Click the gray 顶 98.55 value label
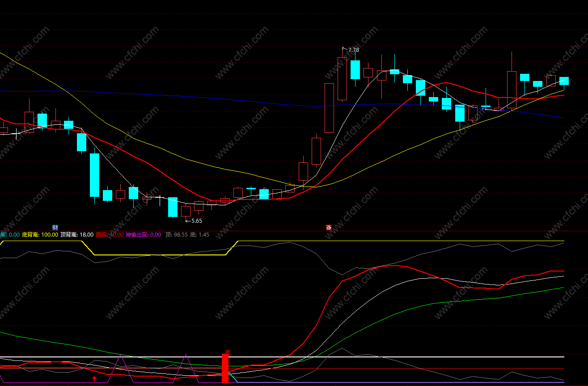The width and height of the screenshot is (588, 386). tap(177, 234)
